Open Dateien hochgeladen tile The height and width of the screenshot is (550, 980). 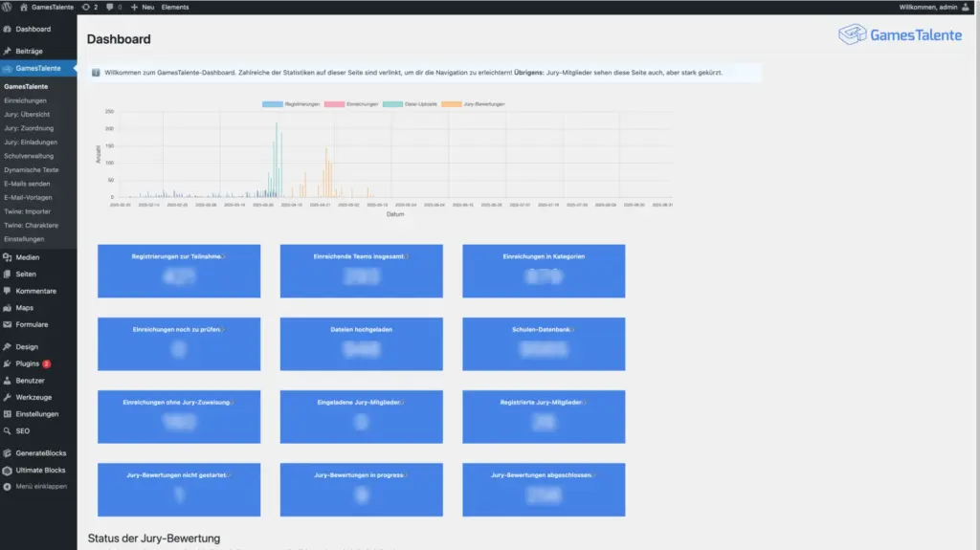pos(361,343)
